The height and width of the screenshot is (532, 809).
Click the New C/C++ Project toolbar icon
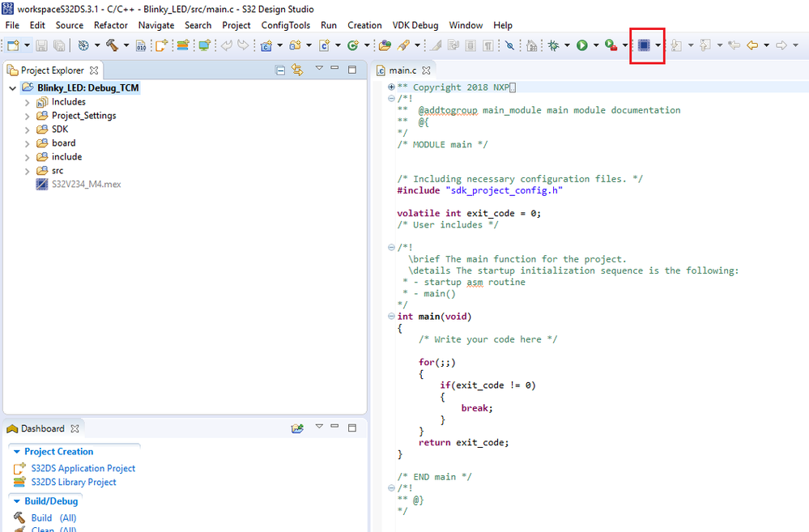(x=266, y=45)
